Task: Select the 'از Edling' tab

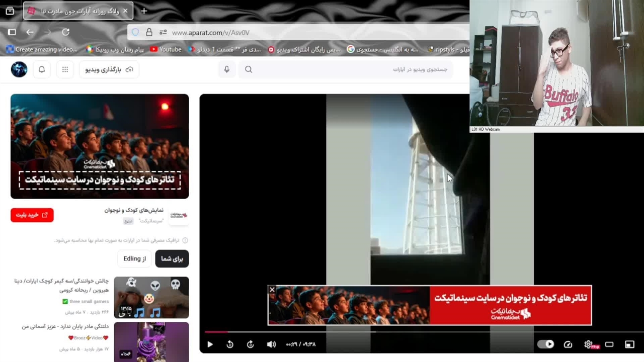Action: point(134,258)
